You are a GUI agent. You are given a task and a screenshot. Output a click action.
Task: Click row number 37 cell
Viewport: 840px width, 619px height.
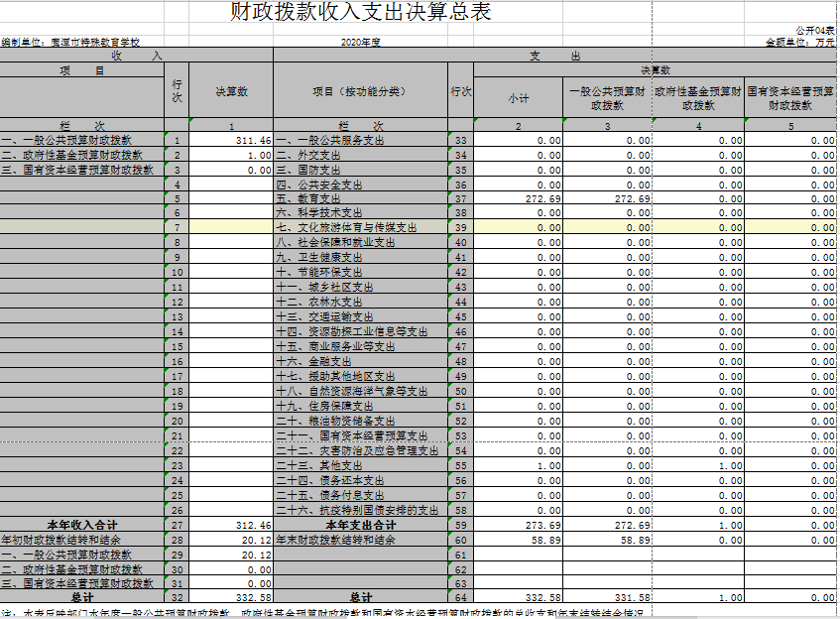(461, 198)
